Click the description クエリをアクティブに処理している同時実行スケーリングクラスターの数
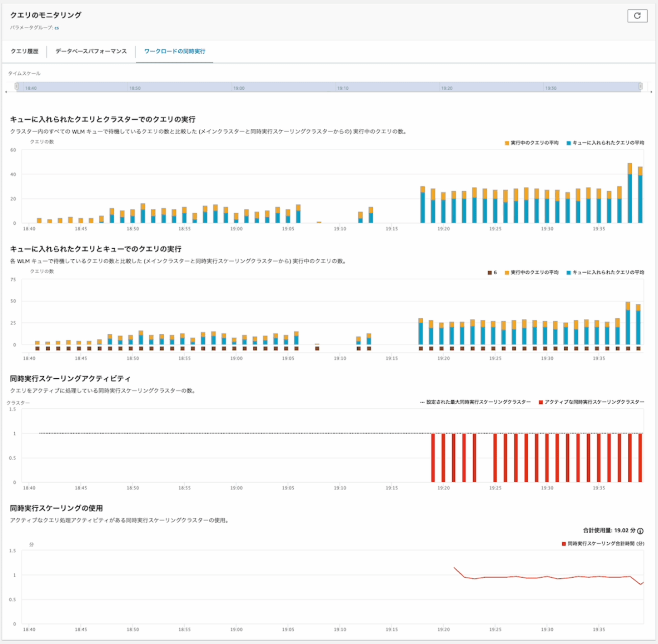The width and height of the screenshot is (658, 644). click(x=103, y=391)
